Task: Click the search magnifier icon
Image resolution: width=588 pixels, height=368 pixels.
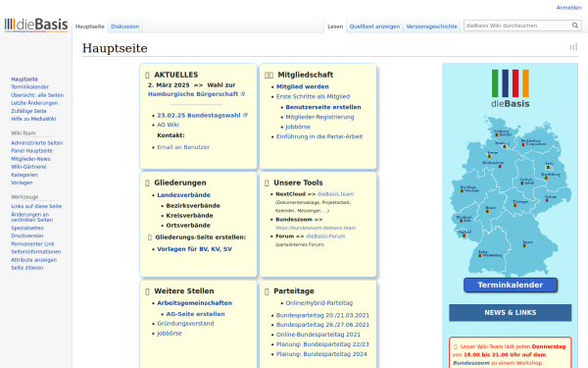Action: tap(575, 26)
